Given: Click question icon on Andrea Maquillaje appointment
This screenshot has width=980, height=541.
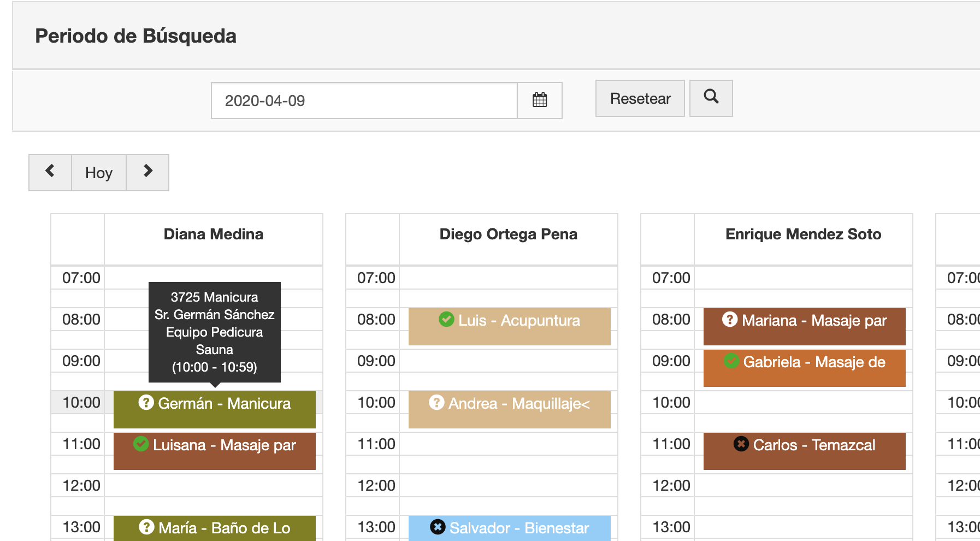Looking at the screenshot, I should [x=436, y=402].
